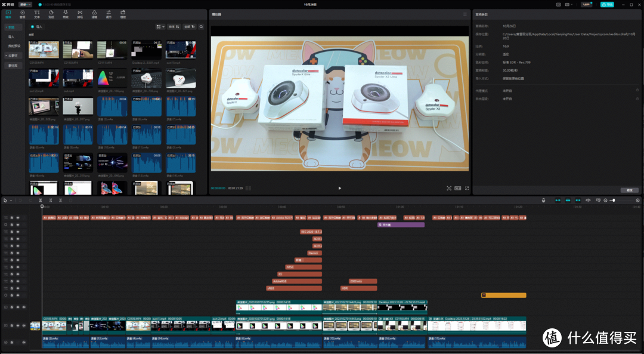Toggle clip linkage in timeline toolbar
Screen dimensions: 644x354
point(578,200)
